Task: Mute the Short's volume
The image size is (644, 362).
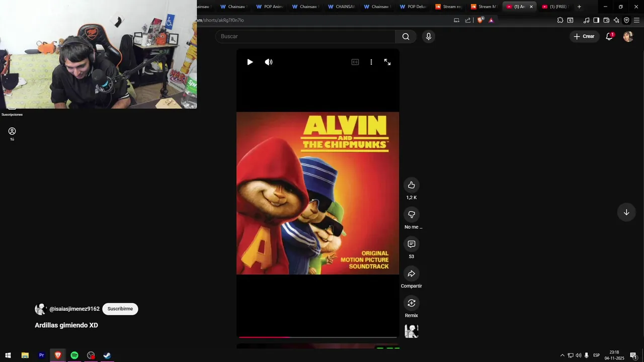Action: point(269,62)
